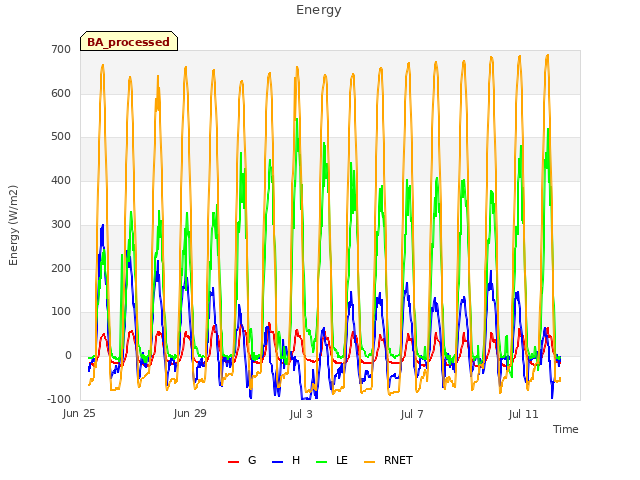Click the Jul 11 x-axis tick label

point(524,414)
